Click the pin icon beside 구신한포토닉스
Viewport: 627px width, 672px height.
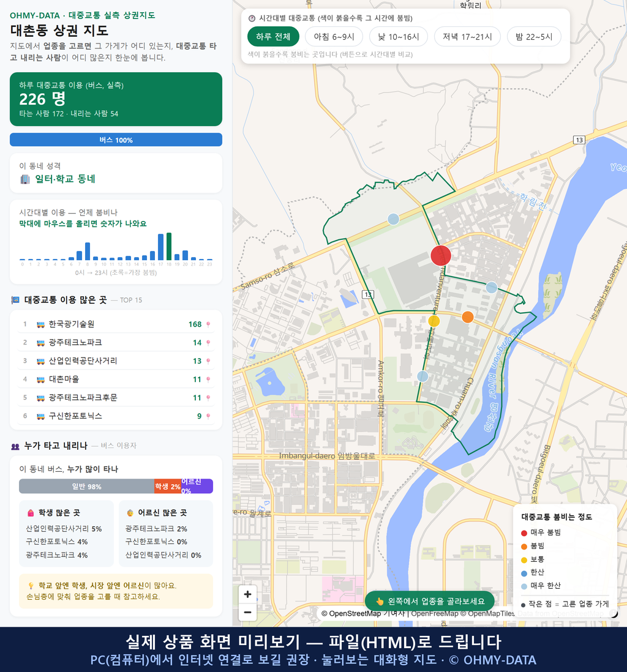coord(208,416)
